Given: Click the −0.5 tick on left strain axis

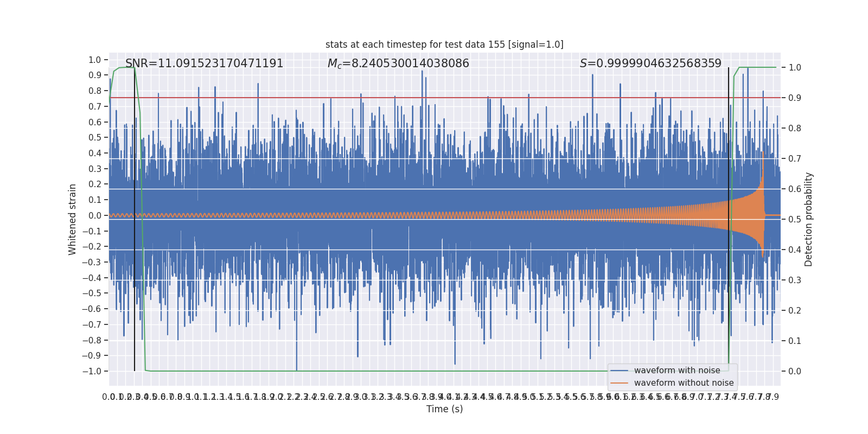Looking at the screenshot, I should (x=92, y=293).
